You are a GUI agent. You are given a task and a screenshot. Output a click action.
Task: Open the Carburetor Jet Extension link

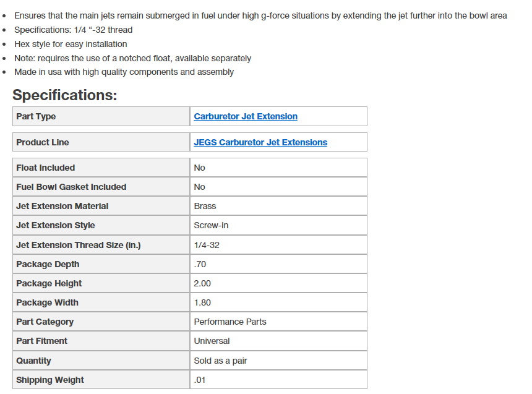click(x=245, y=116)
